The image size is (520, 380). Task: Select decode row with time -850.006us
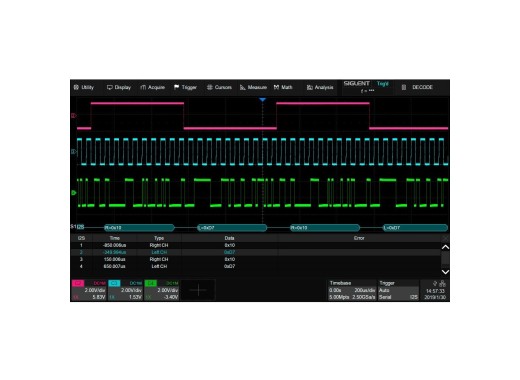click(x=256, y=245)
